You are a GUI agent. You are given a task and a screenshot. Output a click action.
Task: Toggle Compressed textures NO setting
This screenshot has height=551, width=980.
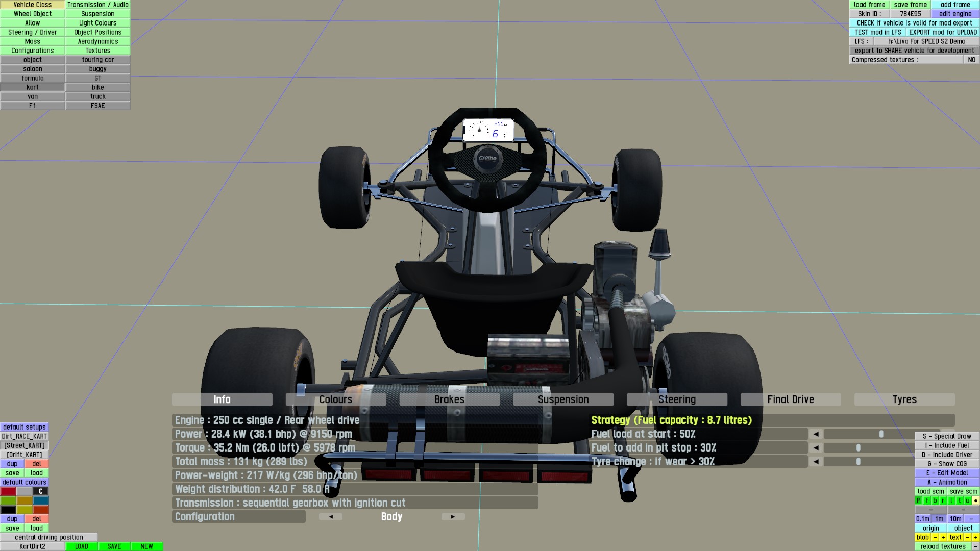(x=971, y=60)
